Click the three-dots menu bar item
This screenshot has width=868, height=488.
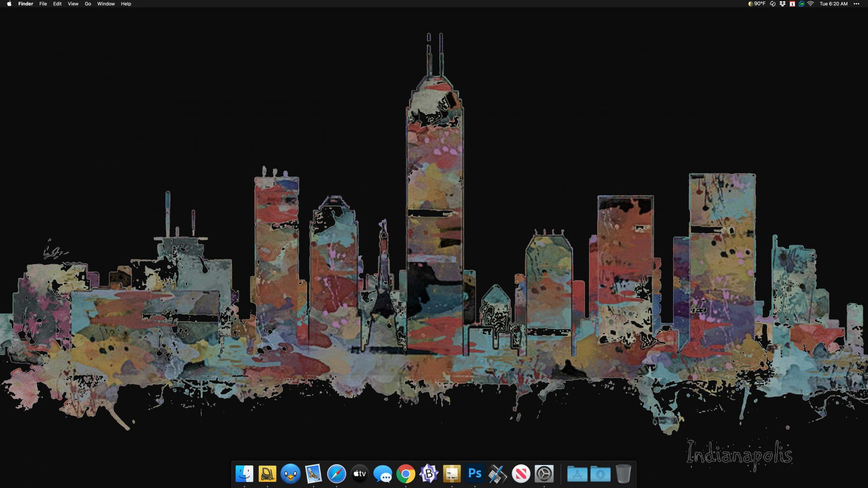[856, 3]
